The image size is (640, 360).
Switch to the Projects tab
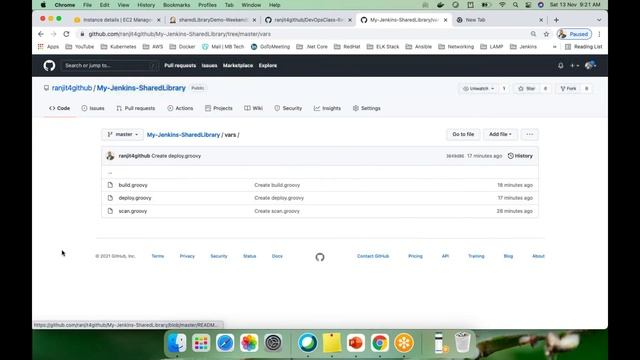219,108
